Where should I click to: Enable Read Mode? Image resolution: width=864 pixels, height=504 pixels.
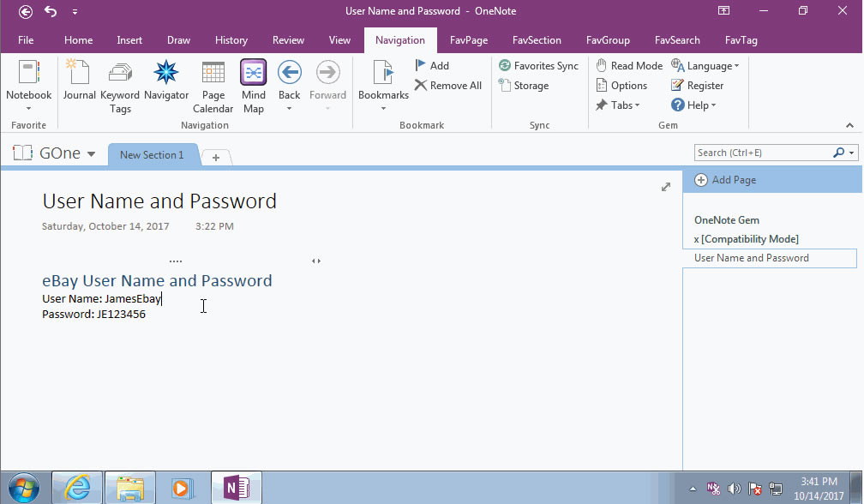(629, 65)
